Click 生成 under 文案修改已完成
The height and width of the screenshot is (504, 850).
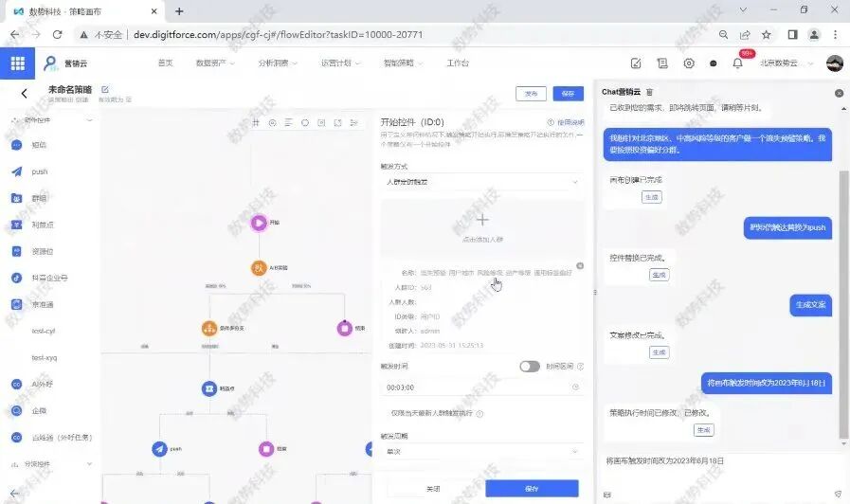[660, 352]
